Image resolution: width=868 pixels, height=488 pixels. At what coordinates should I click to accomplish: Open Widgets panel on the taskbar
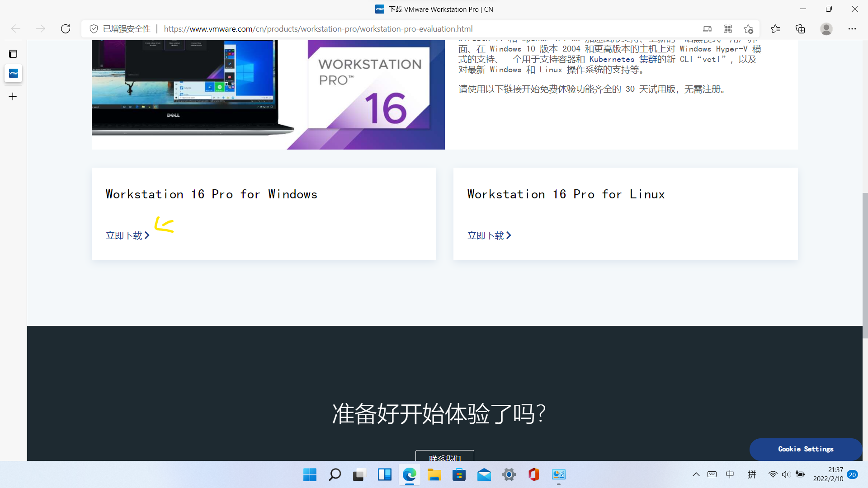coord(384,474)
